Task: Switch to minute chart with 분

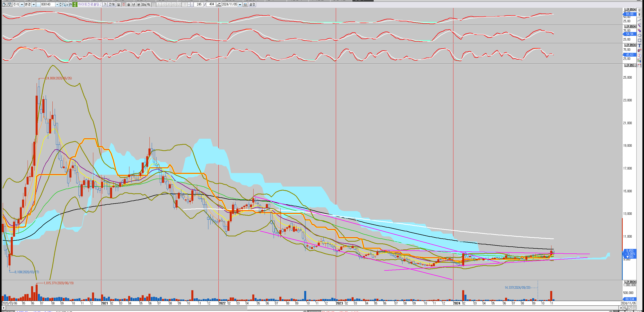Action: point(138,5)
